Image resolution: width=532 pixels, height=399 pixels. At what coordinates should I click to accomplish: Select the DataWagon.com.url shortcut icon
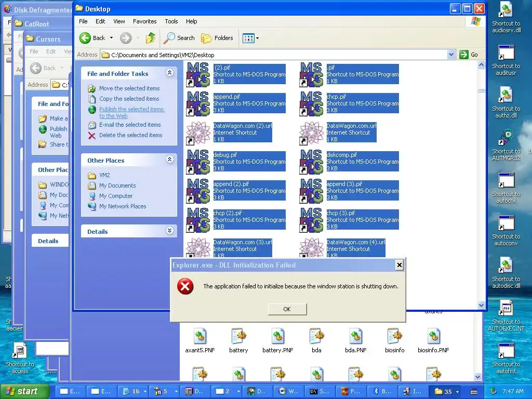point(312,132)
